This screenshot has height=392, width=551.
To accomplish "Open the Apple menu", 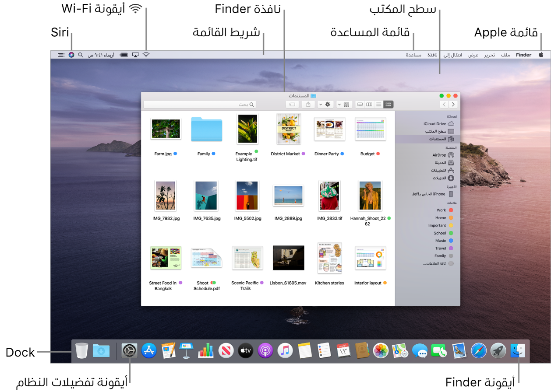I will point(541,55).
